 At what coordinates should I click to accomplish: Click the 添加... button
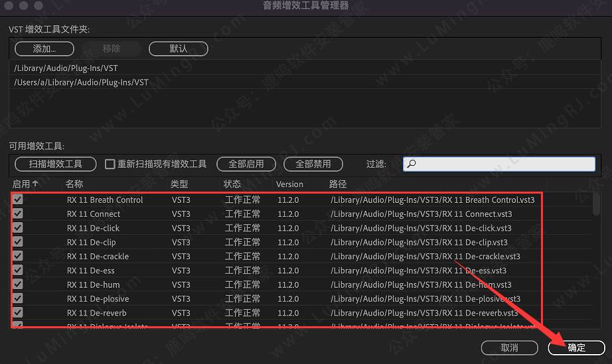click(x=44, y=48)
